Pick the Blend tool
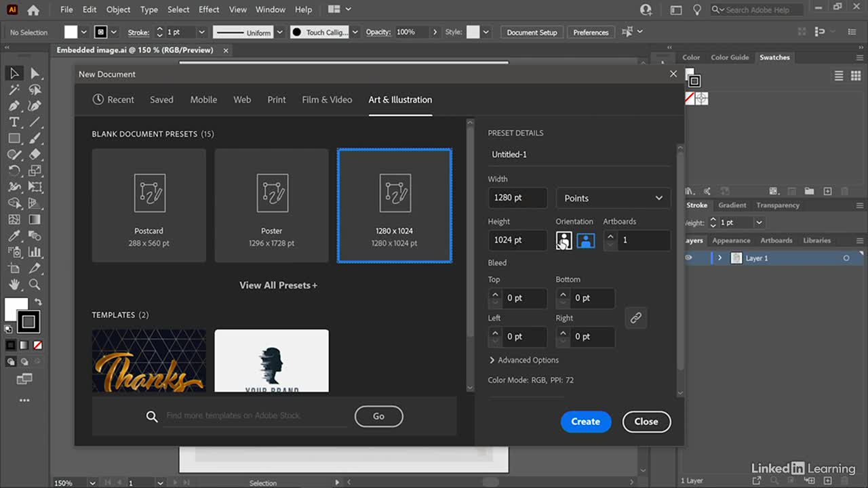 pos(35,236)
